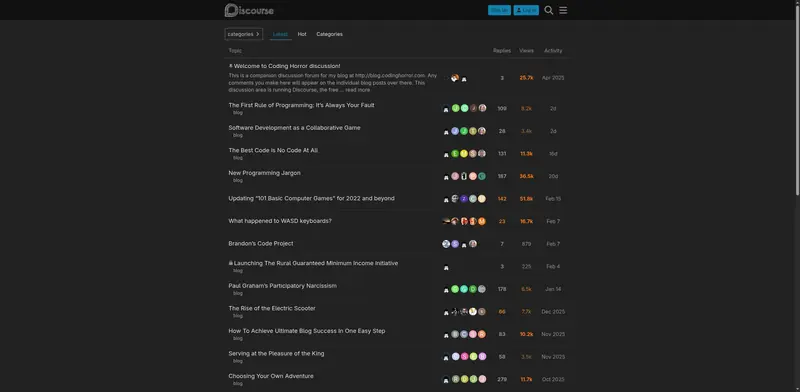Open the search magnifier icon in header

pyautogui.click(x=548, y=10)
